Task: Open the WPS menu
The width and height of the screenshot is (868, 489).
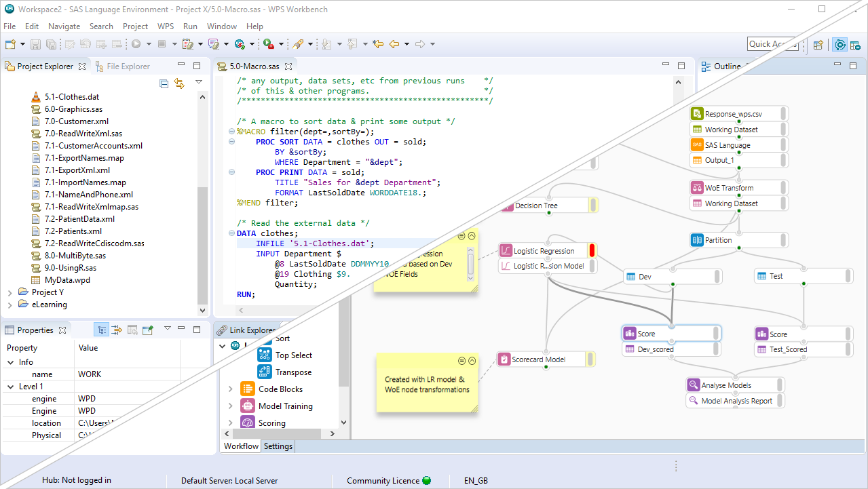Action: point(165,26)
